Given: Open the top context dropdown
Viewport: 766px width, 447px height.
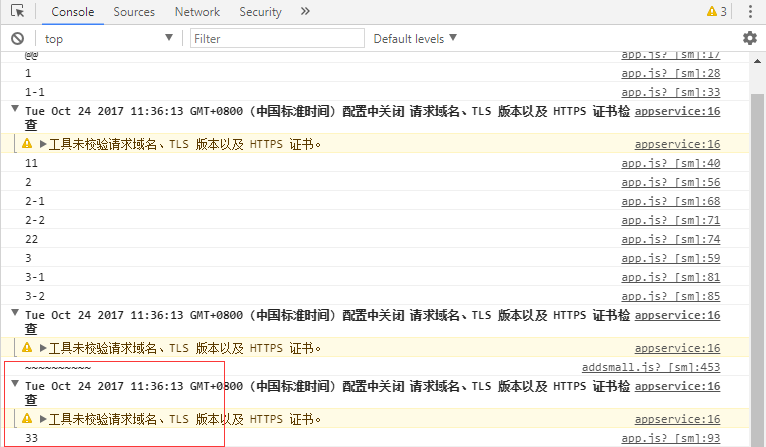Looking at the screenshot, I should pos(109,38).
